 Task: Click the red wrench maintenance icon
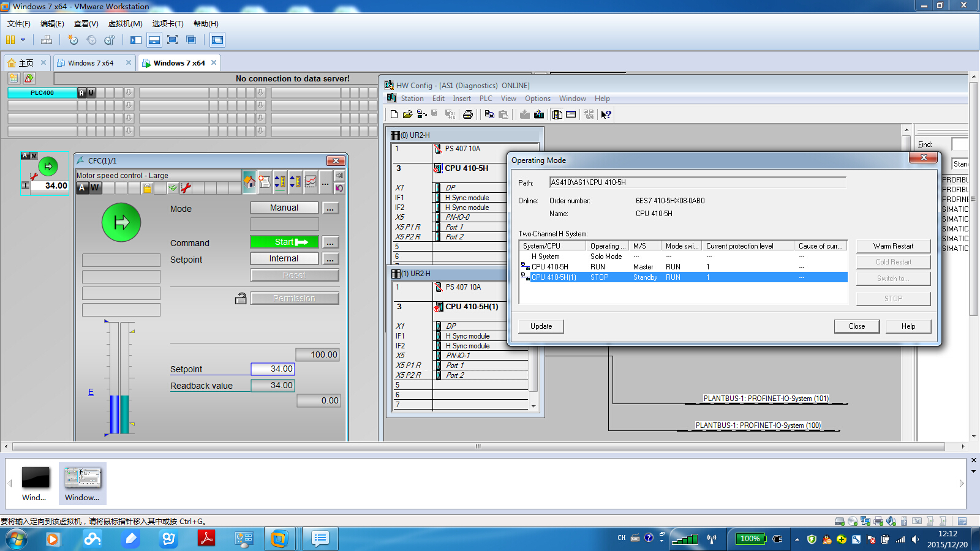186,188
